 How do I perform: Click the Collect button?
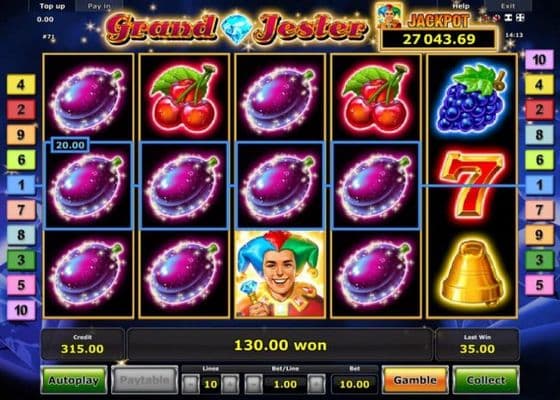(x=486, y=380)
